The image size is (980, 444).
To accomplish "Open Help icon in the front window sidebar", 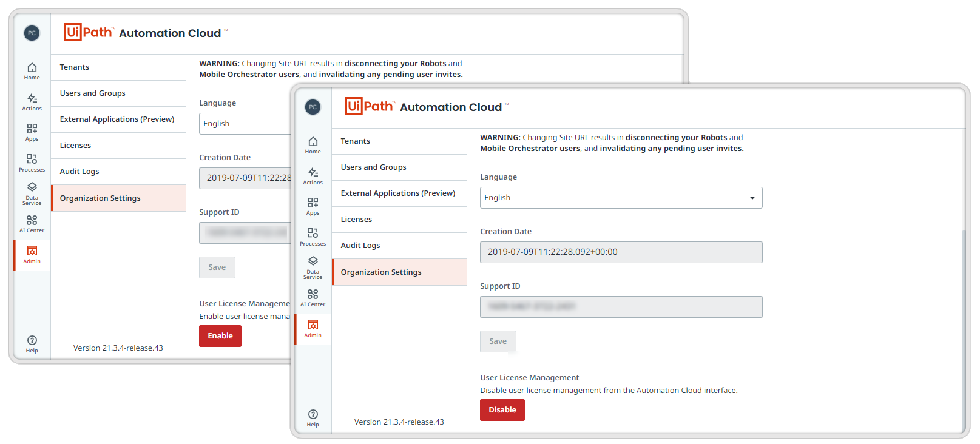I will click(x=313, y=418).
